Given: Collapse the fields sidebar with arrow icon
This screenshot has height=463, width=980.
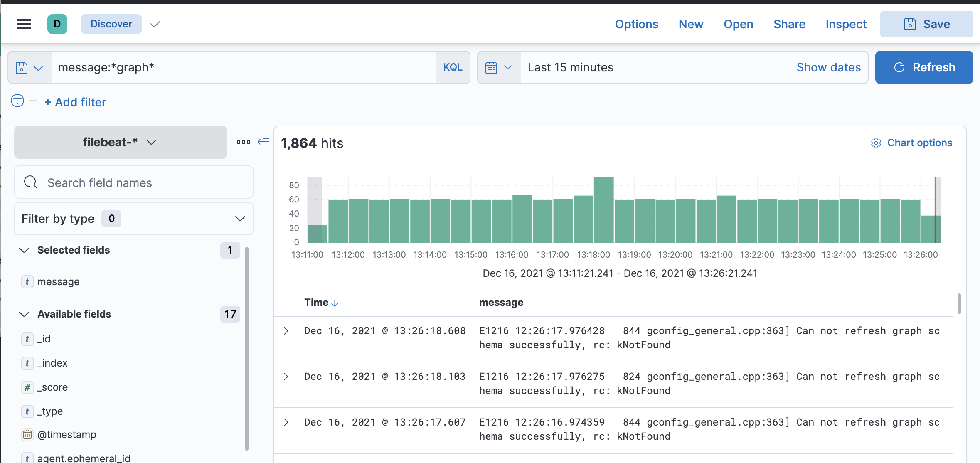Looking at the screenshot, I should 263,142.
